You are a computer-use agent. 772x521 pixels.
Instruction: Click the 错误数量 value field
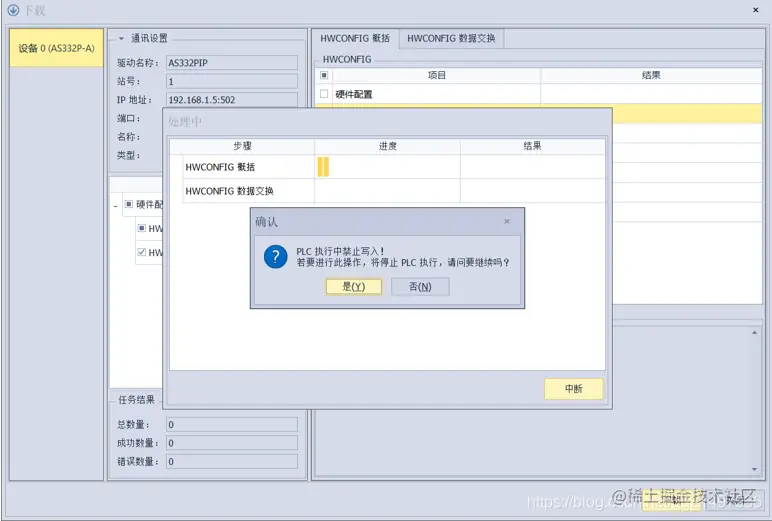[232, 461]
